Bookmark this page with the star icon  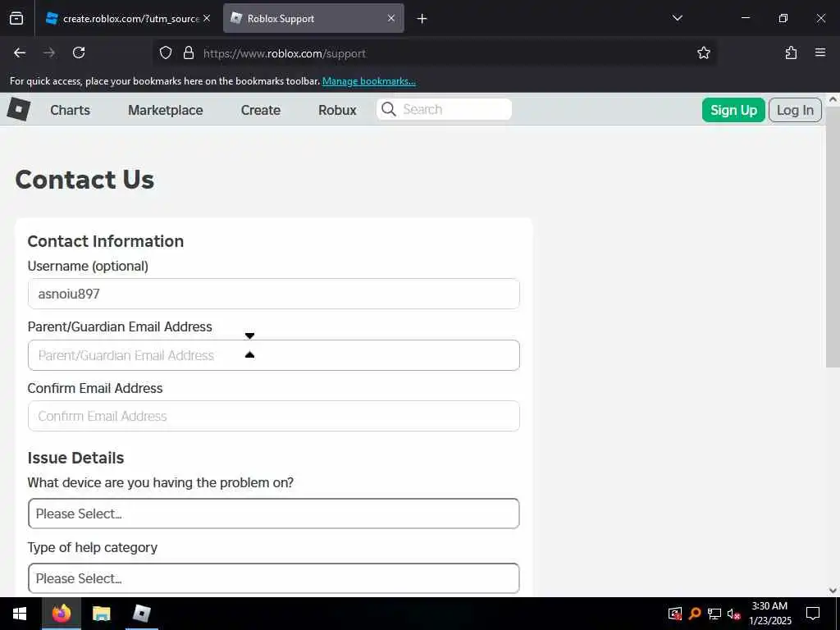[703, 52]
